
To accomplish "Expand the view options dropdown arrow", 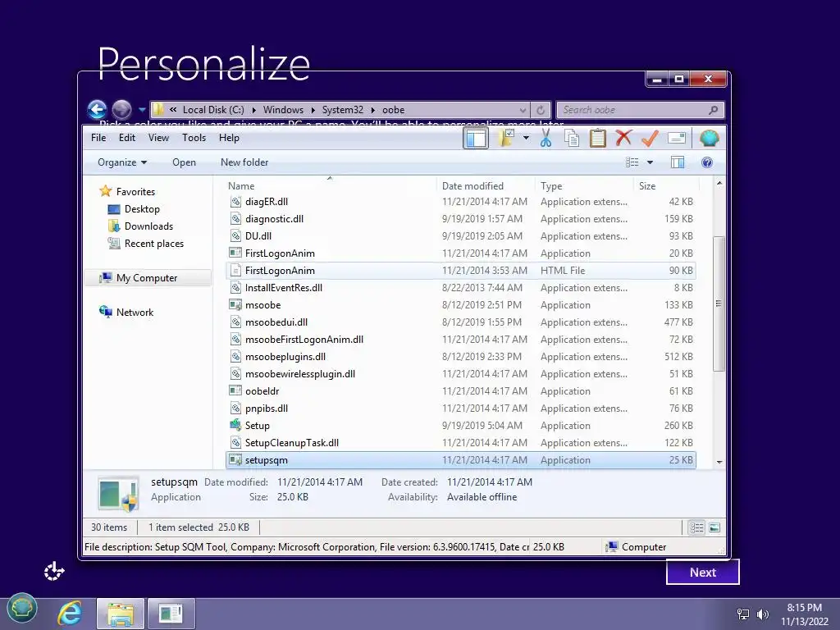I will pos(650,162).
